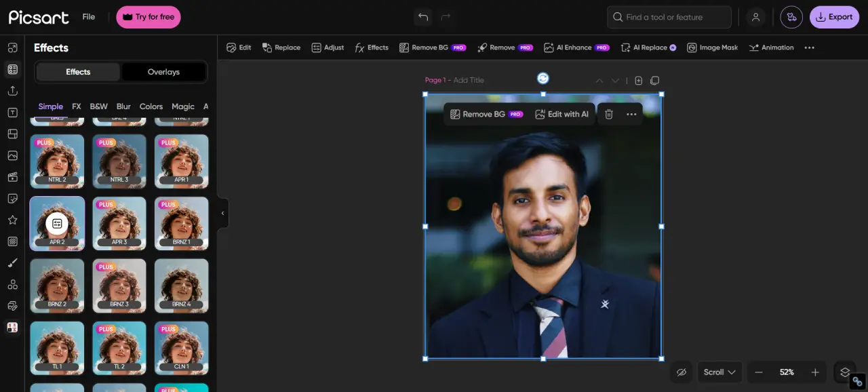Move page down arrow
This screenshot has height=392, width=868.
click(x=616, y=81)
